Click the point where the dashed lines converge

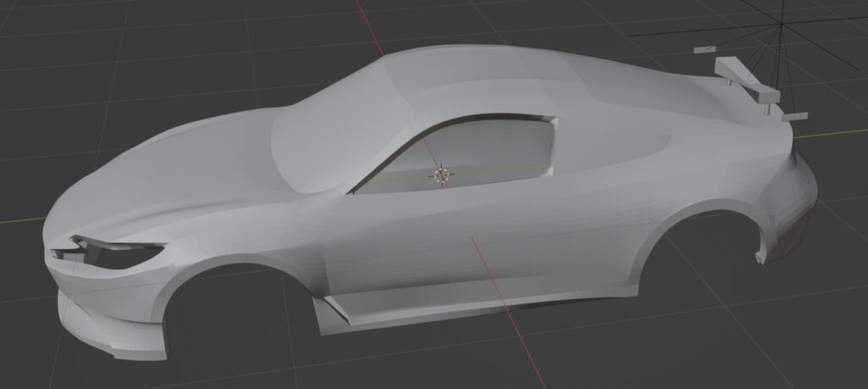[781, 26]
